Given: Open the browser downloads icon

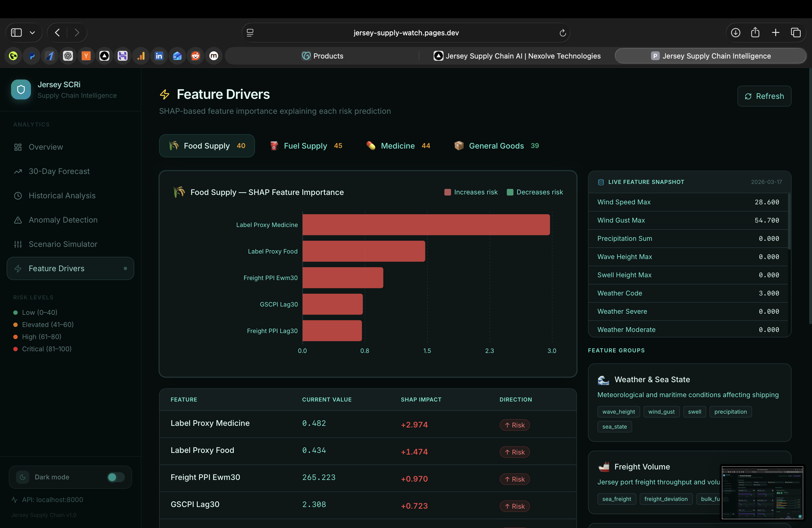Looking at the screenshot, I should point(735,33).
